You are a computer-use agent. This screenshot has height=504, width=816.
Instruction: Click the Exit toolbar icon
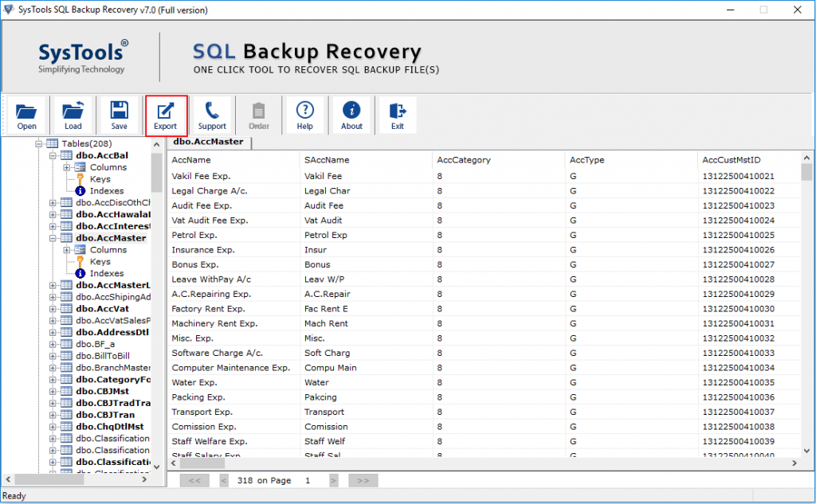point(398,115)
